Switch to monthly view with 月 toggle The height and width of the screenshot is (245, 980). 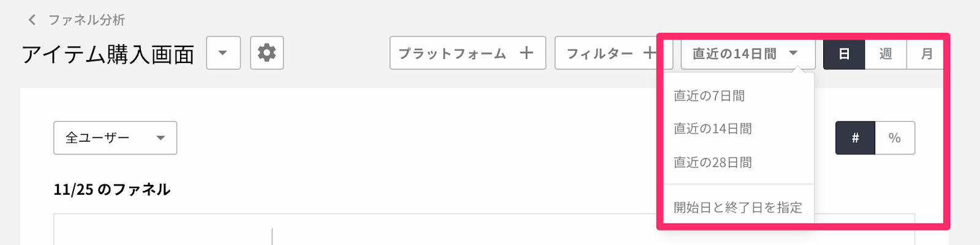[x=926, y=54]
